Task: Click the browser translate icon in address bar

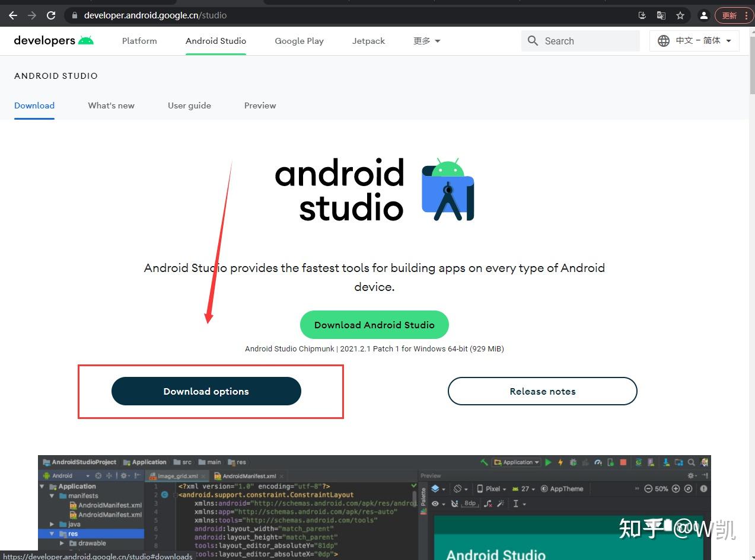Action: [661, 15]
